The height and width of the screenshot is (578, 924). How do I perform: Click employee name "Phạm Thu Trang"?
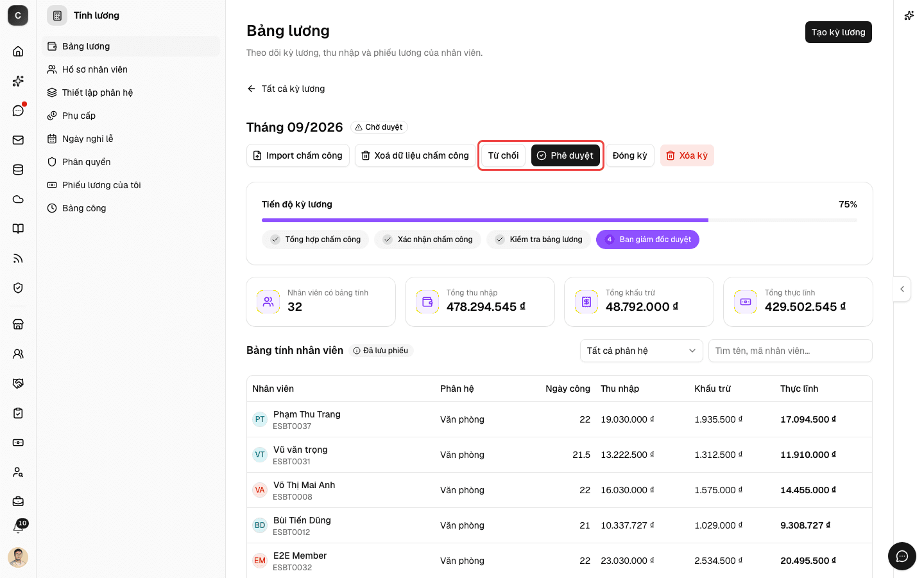(307, 414)
